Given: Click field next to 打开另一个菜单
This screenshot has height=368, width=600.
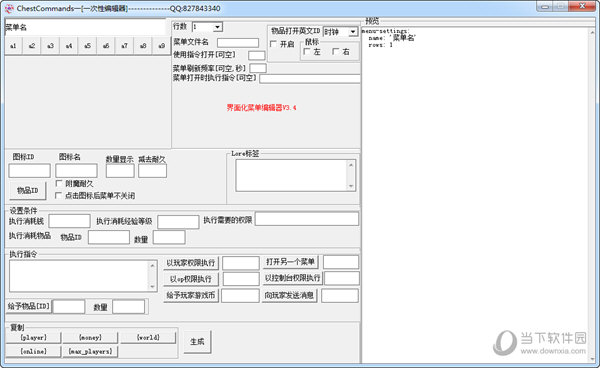Looking at the screenshot, I should pos(341,262).
